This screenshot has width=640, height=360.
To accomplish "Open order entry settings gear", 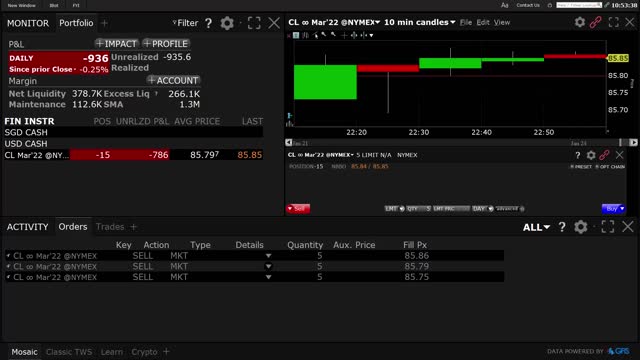I will point(591,155).
